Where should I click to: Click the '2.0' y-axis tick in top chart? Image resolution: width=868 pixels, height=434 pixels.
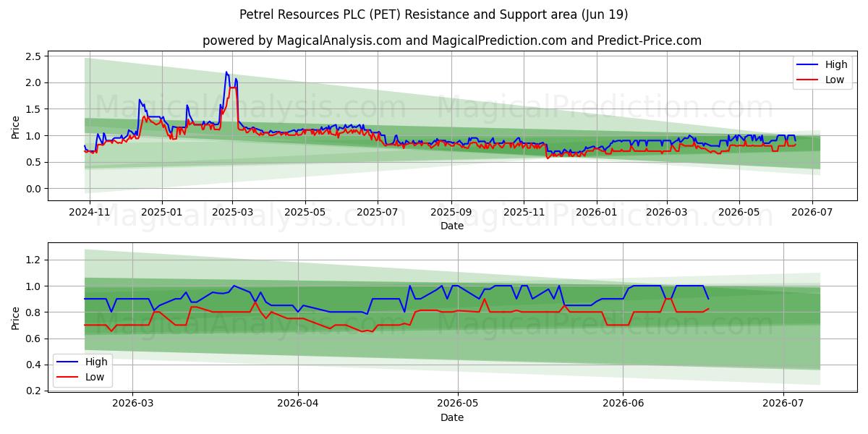point(34,82)
